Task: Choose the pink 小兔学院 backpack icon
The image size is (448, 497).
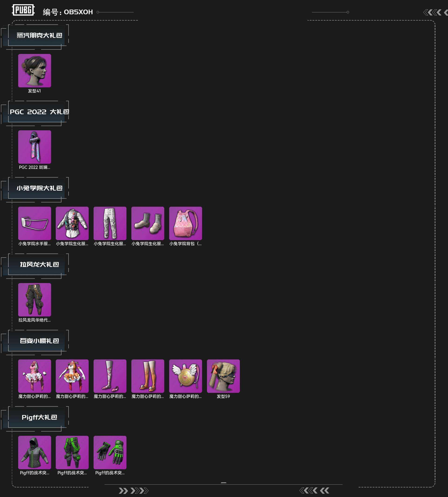Action: pos(185,224)
